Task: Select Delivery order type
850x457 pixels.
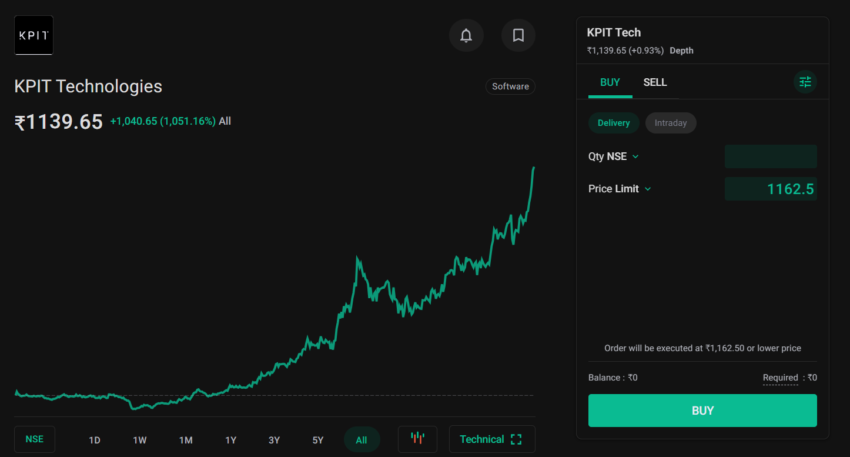Action: 613,123
